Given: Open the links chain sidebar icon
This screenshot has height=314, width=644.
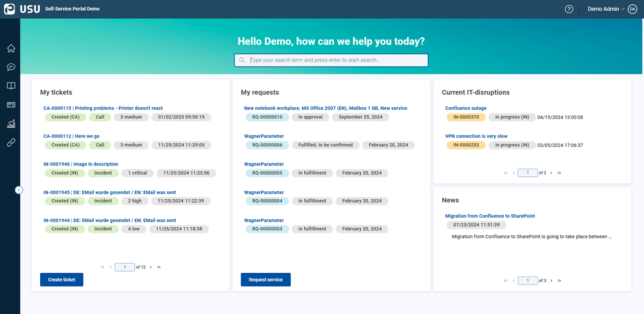Looking at the screenshot, I should pos(11,143).
